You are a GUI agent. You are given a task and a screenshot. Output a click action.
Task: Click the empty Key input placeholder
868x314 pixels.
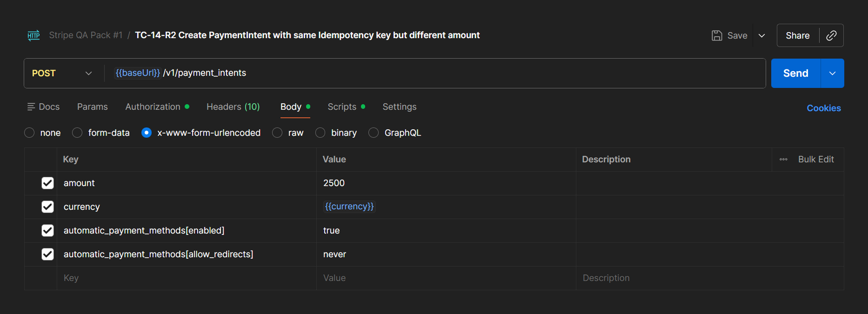click(x=187, y=278)
